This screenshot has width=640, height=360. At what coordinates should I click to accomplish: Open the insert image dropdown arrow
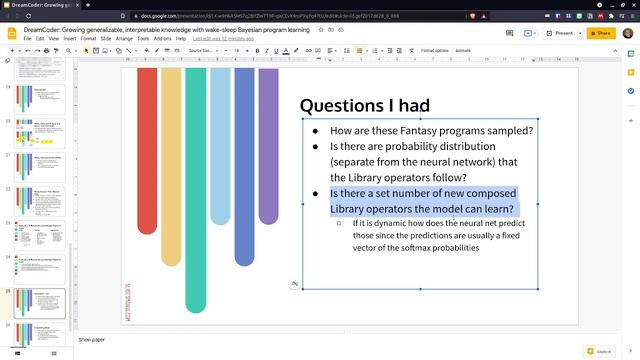point(111,51)
